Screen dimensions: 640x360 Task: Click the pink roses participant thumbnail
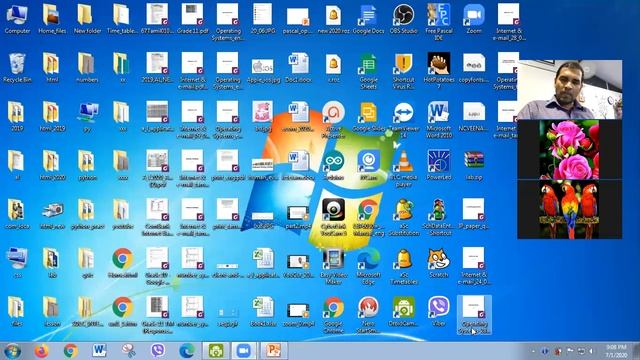pos(569,149)
